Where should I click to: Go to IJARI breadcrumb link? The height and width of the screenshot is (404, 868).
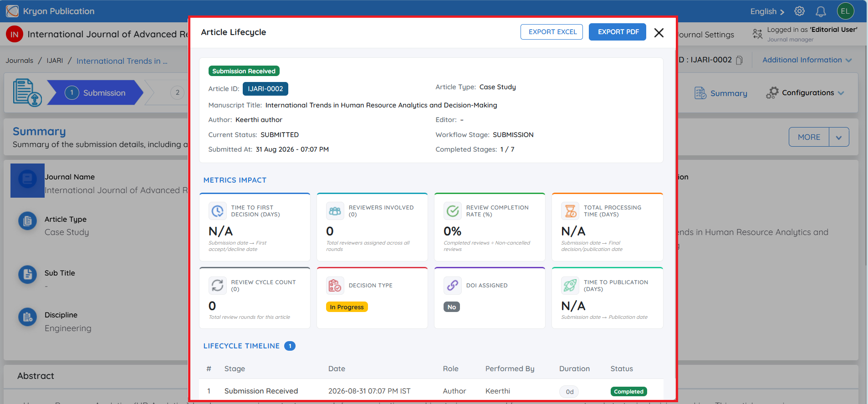[55, 61]
